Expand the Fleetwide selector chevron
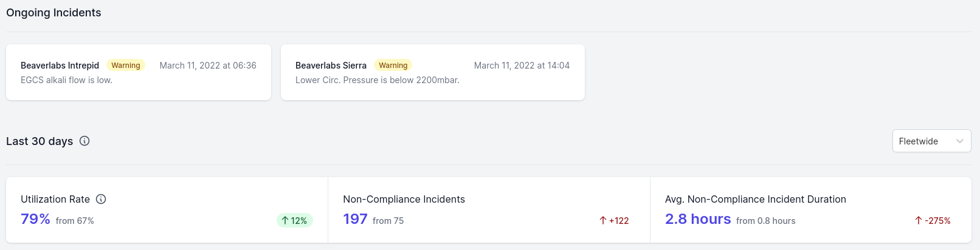This screenshot has height=250, width=980. [960, 141]
